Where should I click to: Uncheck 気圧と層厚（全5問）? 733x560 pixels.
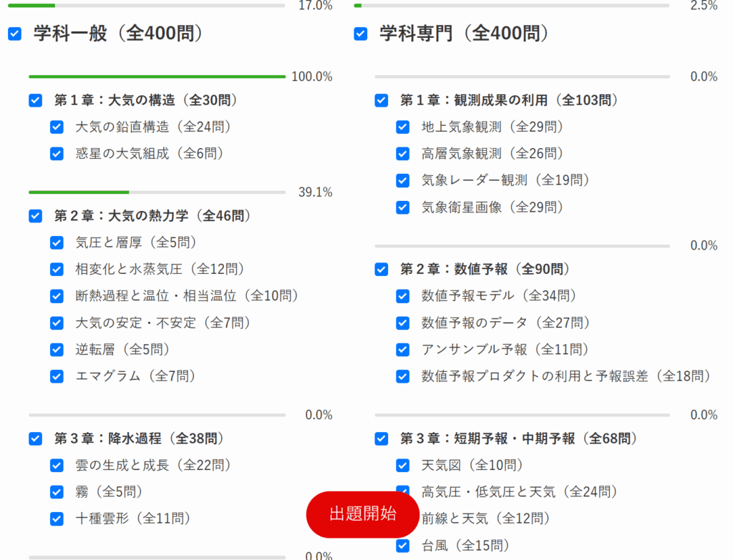57,242
